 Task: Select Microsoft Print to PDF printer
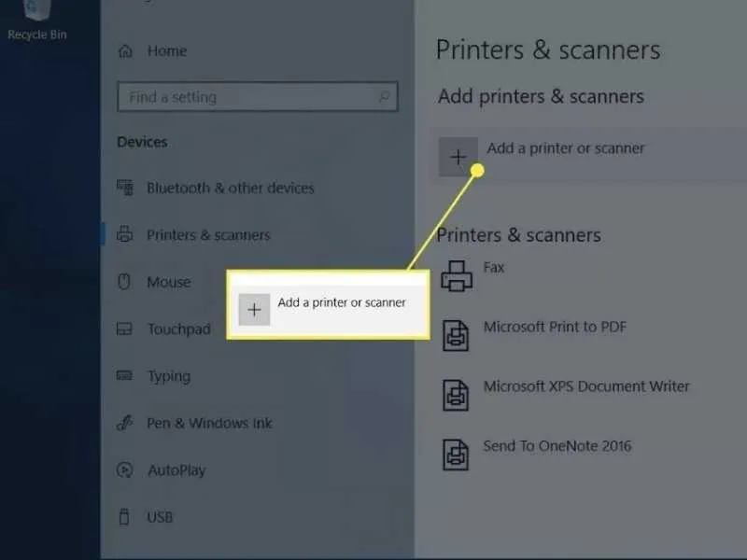pos(555,327)
